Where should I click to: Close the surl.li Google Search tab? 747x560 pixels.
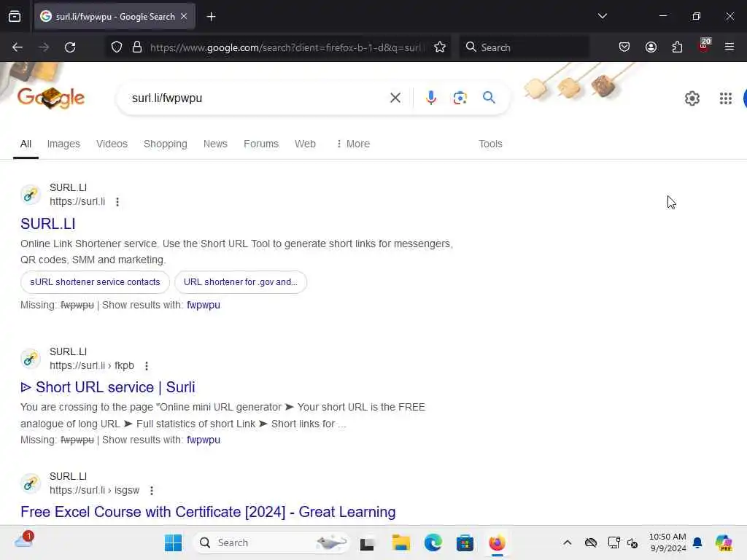184,17
